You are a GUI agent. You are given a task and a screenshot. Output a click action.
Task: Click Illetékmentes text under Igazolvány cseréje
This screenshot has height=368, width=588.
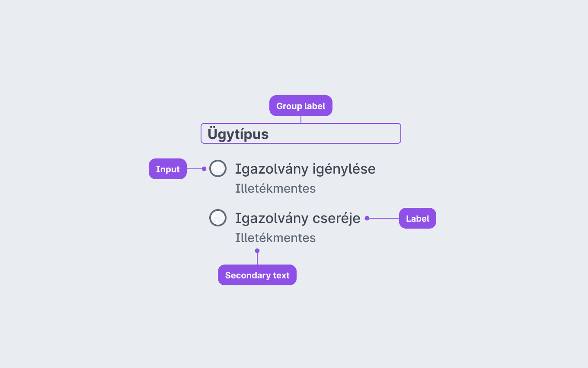click(275, 238)
